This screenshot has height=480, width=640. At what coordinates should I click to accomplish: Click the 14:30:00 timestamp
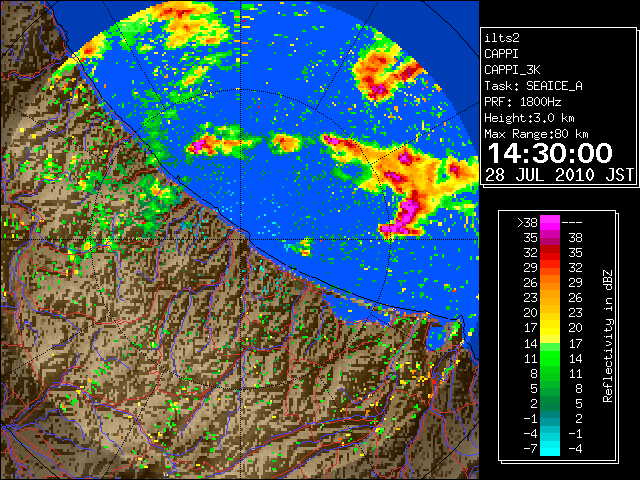click(550, 153)
